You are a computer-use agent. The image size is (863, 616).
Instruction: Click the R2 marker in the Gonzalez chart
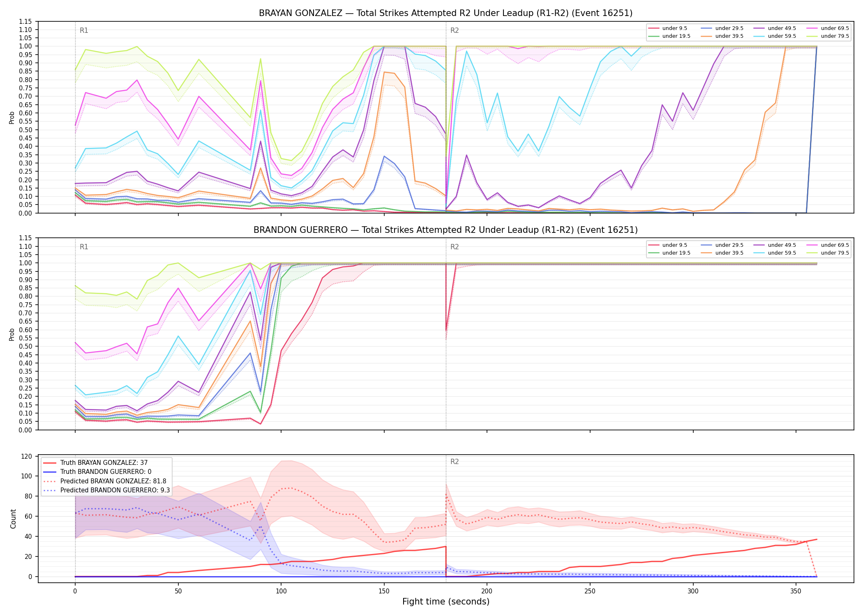(455, 30)
